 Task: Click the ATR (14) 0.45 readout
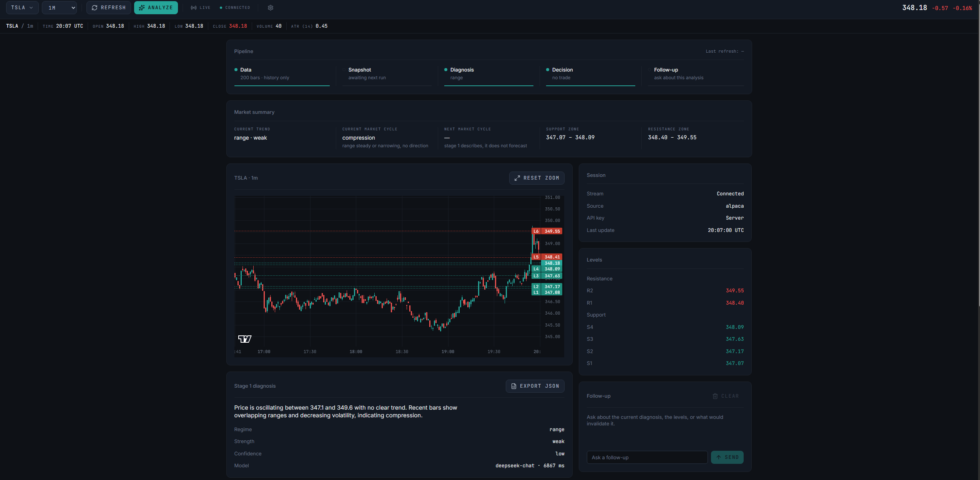(309, 26)
